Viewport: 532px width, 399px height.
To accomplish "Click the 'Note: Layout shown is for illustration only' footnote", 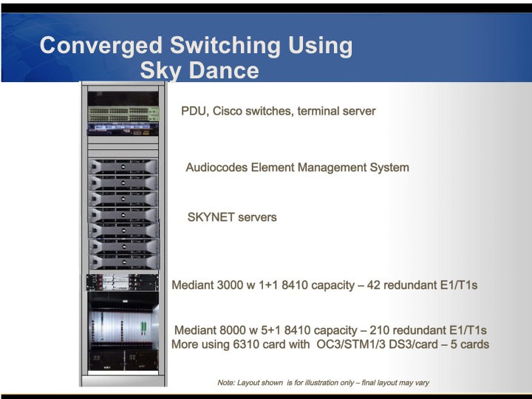I will pos(323,383).
